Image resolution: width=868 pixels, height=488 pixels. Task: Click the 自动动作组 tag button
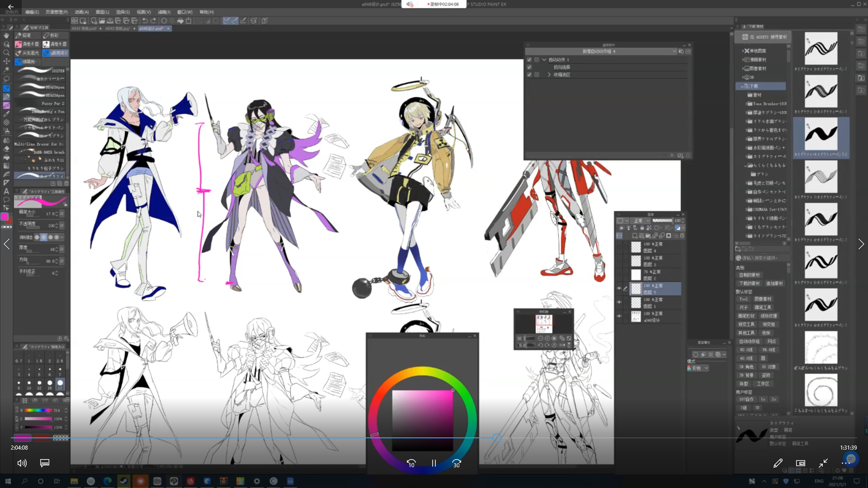[749, 341]
